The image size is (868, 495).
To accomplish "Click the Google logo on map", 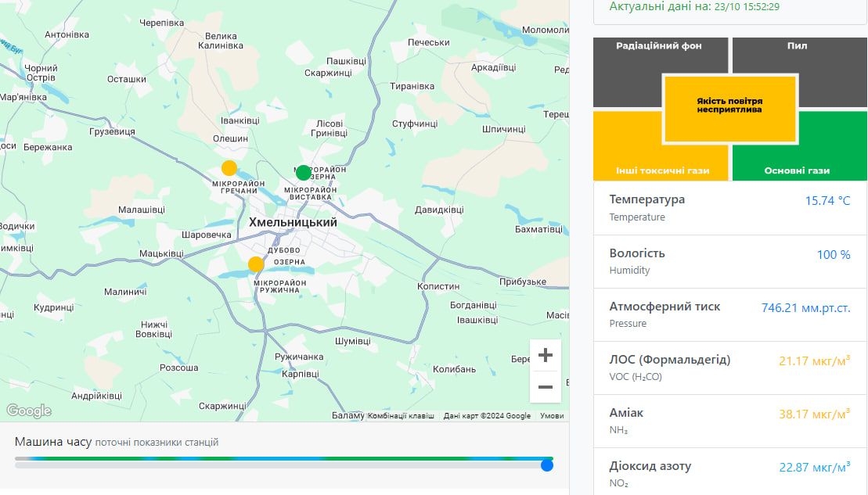I will click(29, 411).
